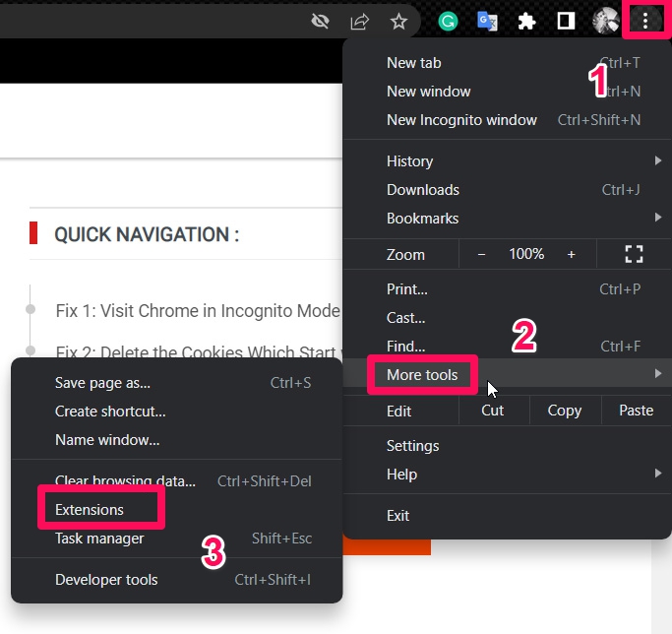This screenshot has height=634, width=672.
Task: Click the Google Translate extension icon
Action: pyautogui.click(x=487, y=21)
